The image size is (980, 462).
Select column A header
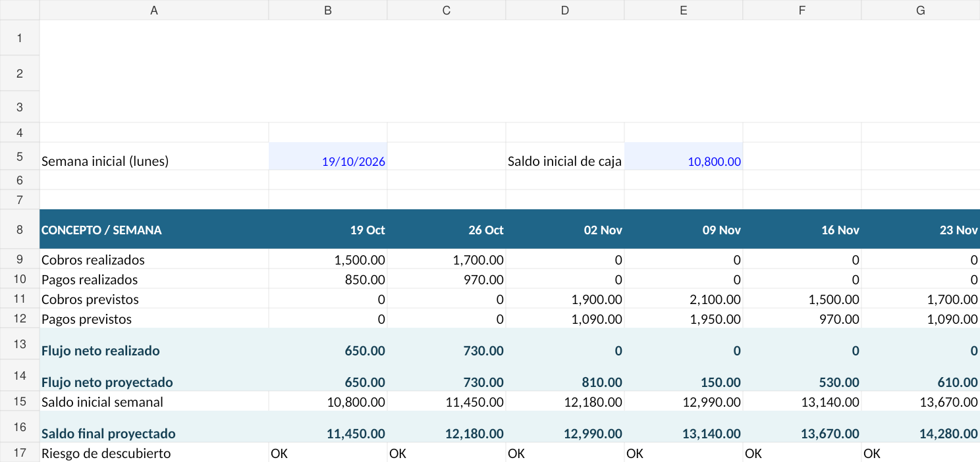point(154,10)
